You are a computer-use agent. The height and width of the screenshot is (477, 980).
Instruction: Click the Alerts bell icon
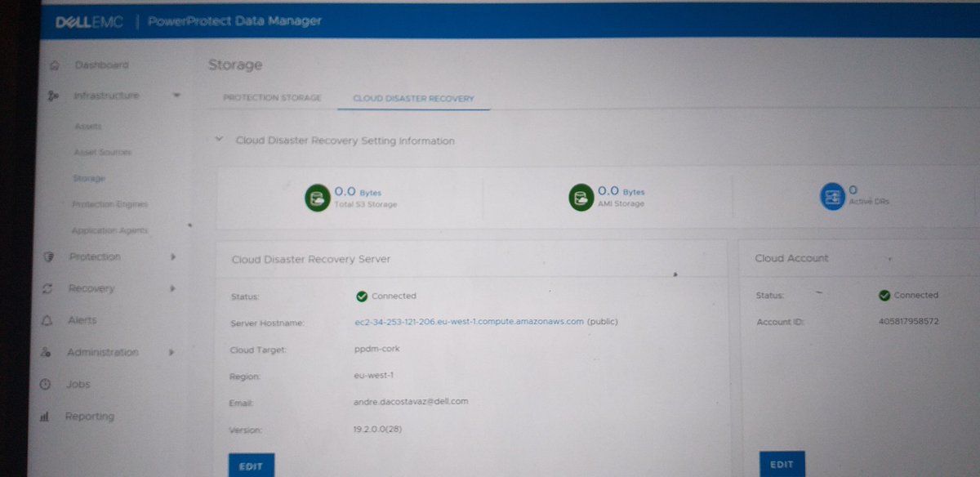click(x=47, y=320)
